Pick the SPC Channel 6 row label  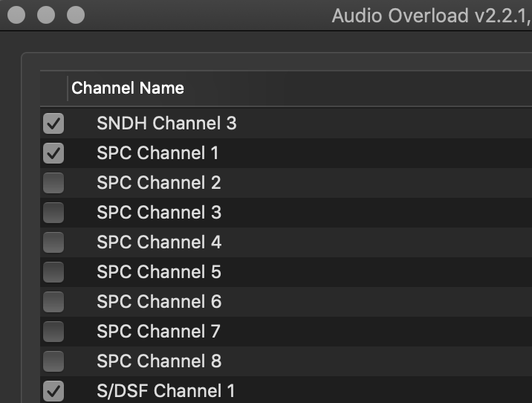tap(158, 302)
